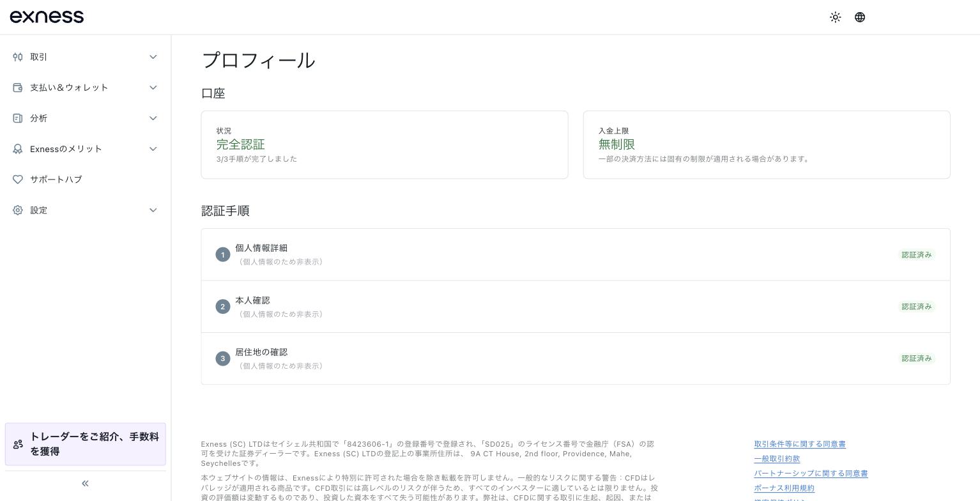Open the 一般取引約款 link
The width and height of the screenshot is (980, 501).
click(777, 459)
